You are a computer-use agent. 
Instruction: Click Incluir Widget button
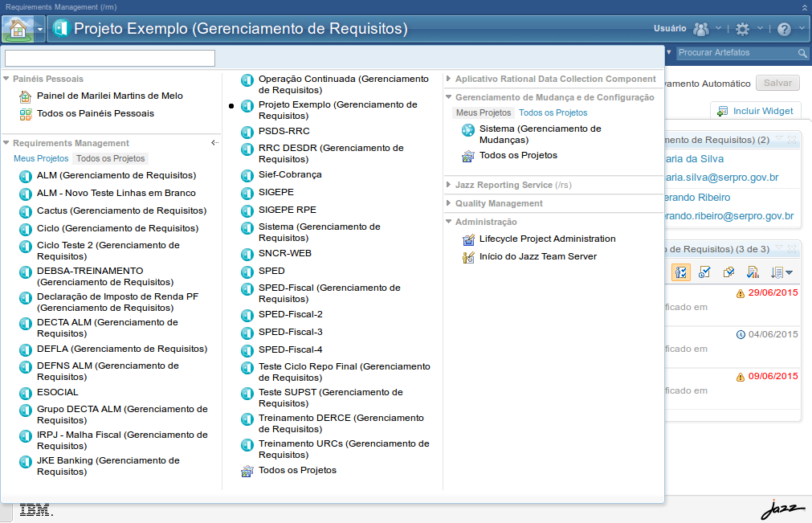[756, 111]
